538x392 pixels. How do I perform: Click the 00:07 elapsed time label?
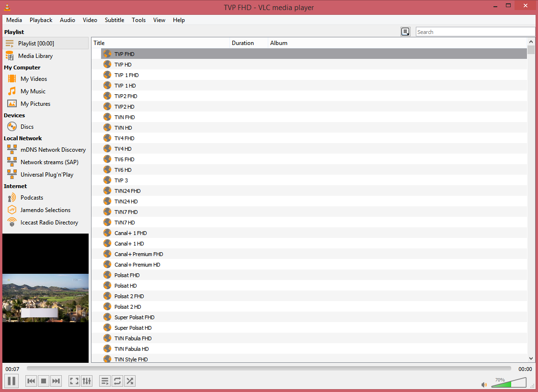tap(12, 369)
